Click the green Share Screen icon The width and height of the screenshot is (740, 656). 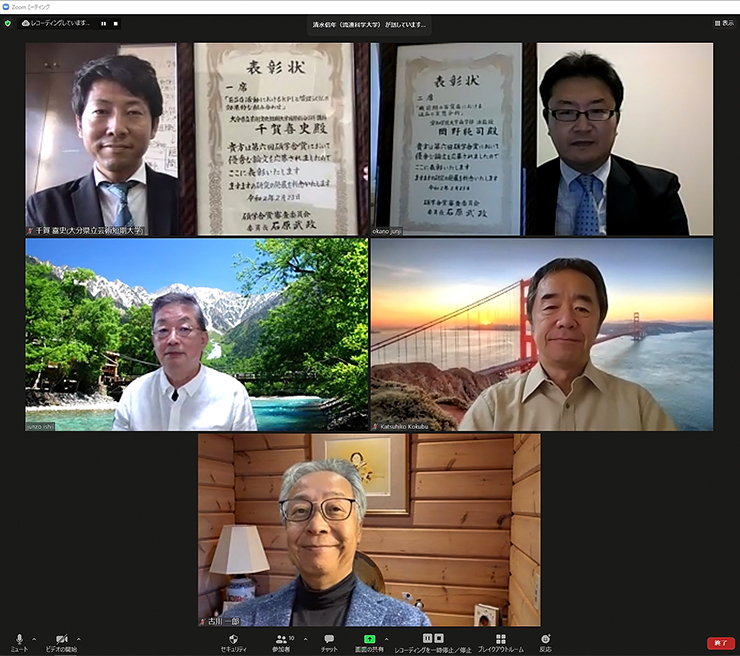tap(369, 638)
